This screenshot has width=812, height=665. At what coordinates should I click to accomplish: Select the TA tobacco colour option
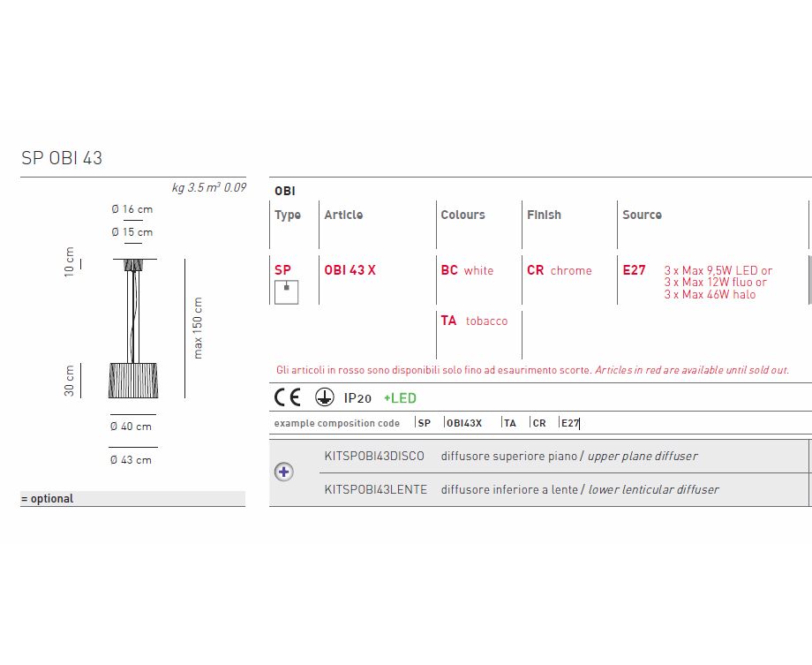pos(474,321)
